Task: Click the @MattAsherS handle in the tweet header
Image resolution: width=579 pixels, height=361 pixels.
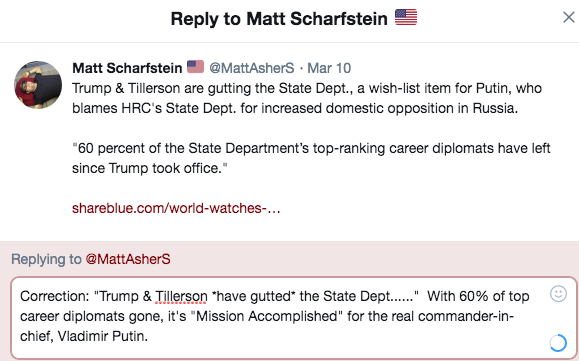Action: click(252, 68)
